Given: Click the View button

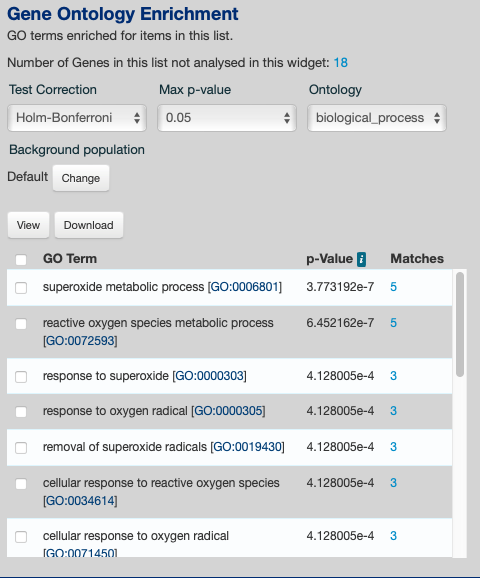Looking at the screenshot, I should (x=28, y=225).
